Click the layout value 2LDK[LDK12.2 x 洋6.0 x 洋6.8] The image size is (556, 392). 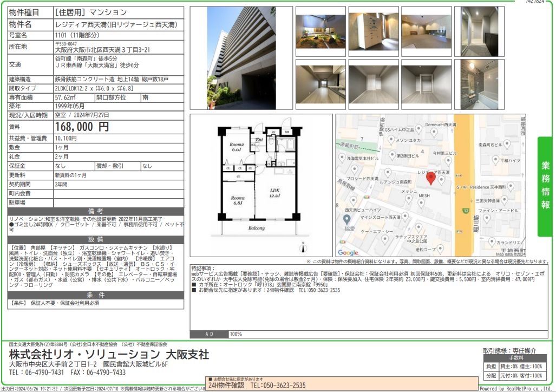point(94,88)
